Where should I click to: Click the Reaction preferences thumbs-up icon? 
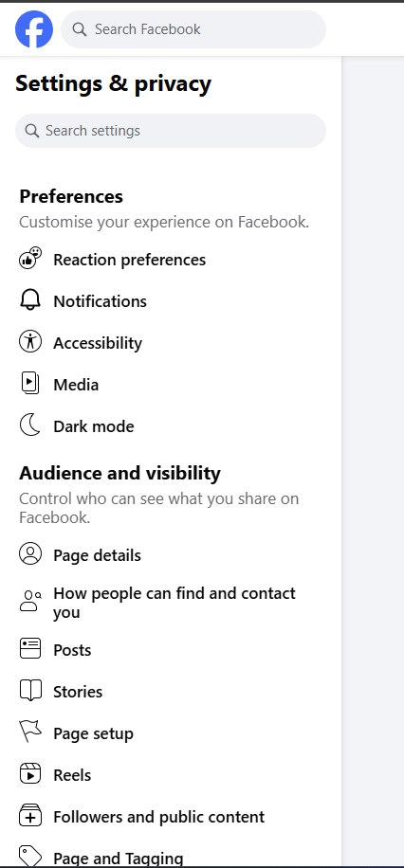point(30,259)
